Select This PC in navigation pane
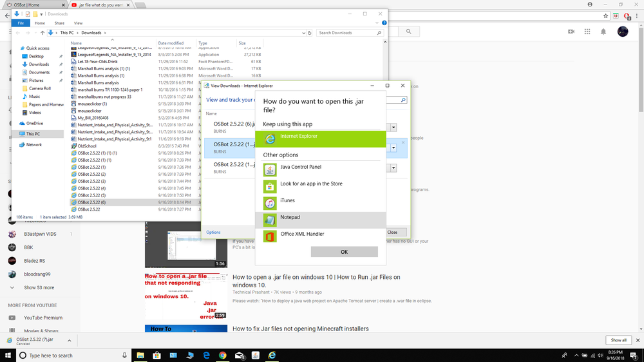 [x=33, y=134]
